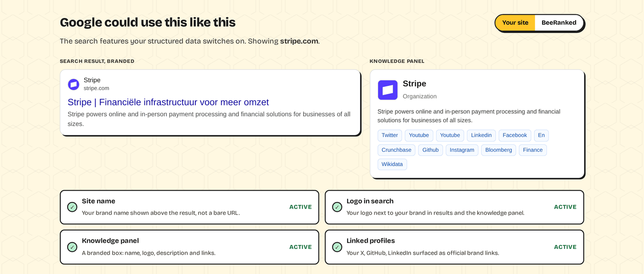The width and height of the screenshot is (644, 274).
Task: Click the Knowledge panel green checkmark icon
Action: [72, 247]
